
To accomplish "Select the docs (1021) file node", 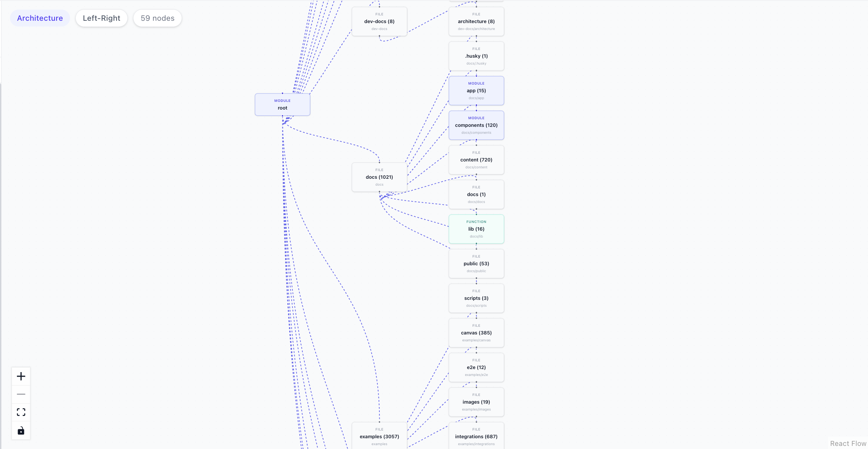I will (x=379, y=177).
